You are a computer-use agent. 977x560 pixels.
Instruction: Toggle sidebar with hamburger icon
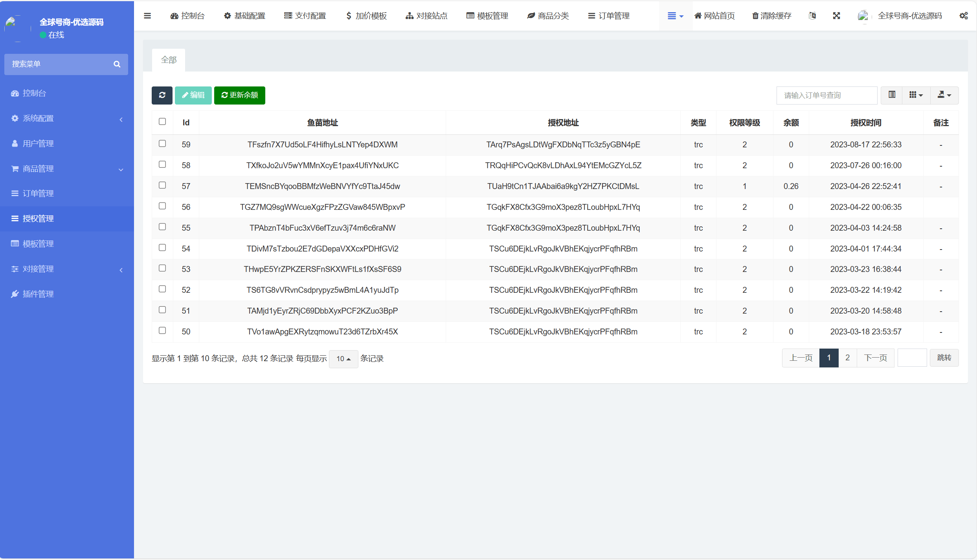147,16
